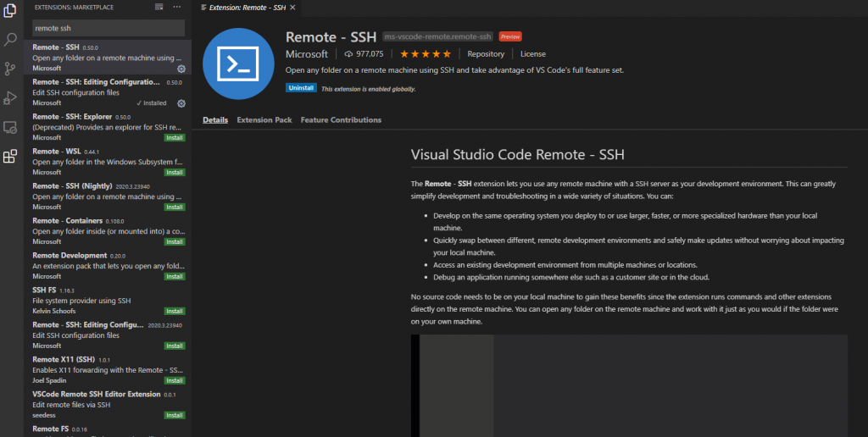This screenshot has height=437, width=868.
Task: Open the Repository link
Action: click(x=486, y=53)
